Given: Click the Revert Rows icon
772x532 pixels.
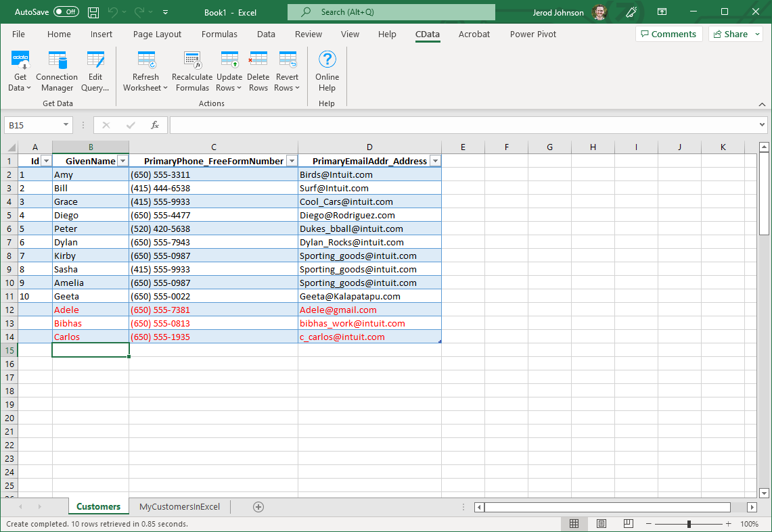Looking at the screenshot, I should (287, 61).
